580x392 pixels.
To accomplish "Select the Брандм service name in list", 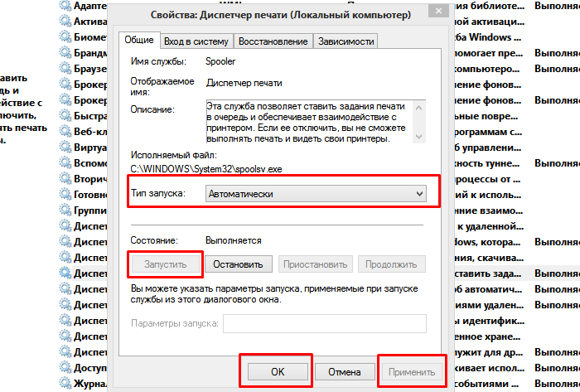I will (90, 53).
